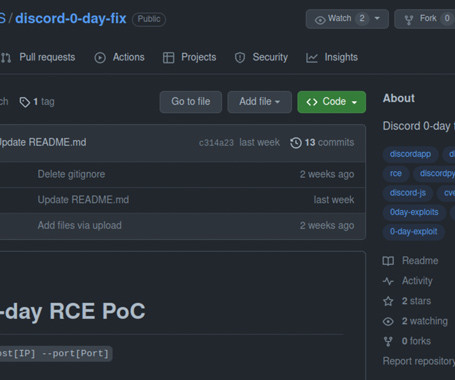Click the pull request icon
This screenshot has width=455, height=380.
[x=6, y=58]
